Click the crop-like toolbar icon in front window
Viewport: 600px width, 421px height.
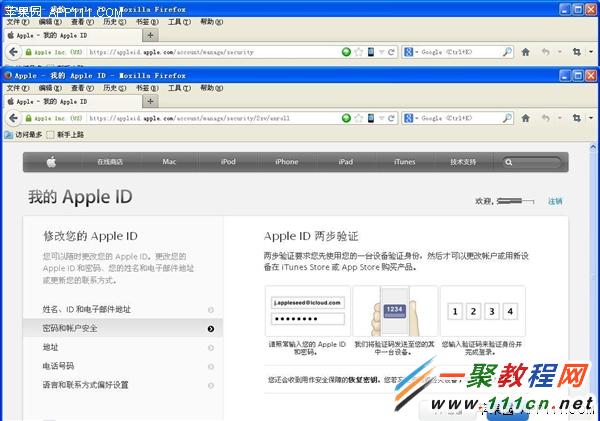pos(577,118)
